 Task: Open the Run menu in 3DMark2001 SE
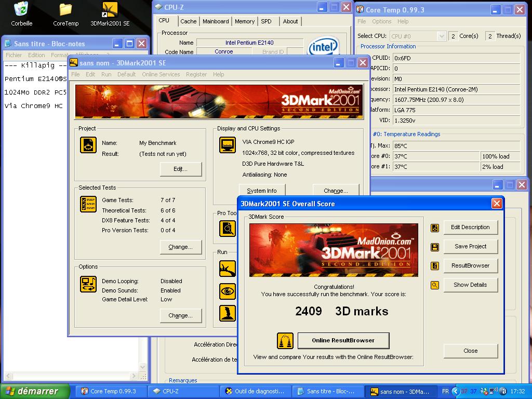click(106, 74)
